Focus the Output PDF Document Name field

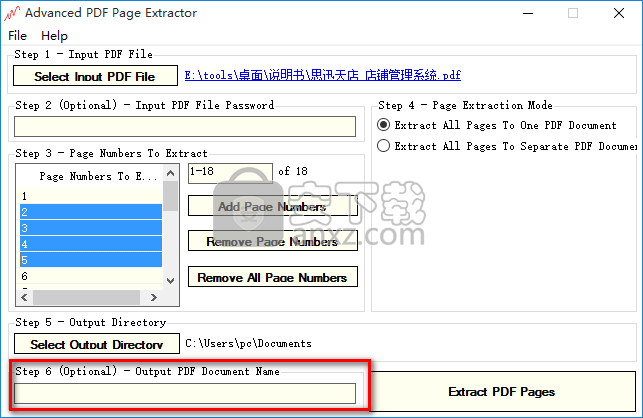[x=185, y=393]
